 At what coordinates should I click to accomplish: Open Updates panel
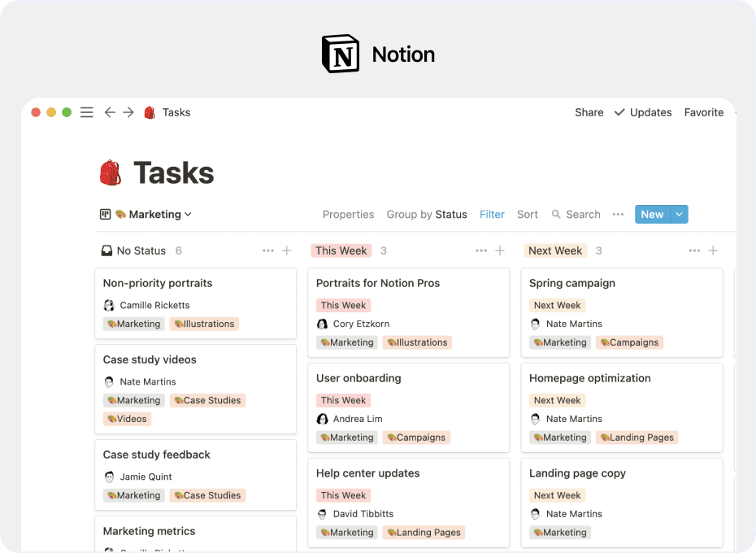click(x=643, y=112)
